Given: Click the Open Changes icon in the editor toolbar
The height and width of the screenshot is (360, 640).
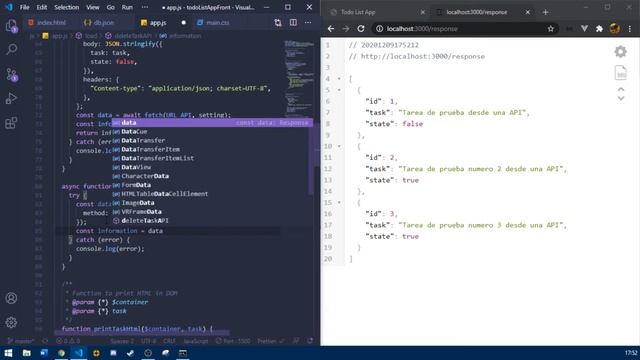Looking at the screenshot, I should click(278, 23).
